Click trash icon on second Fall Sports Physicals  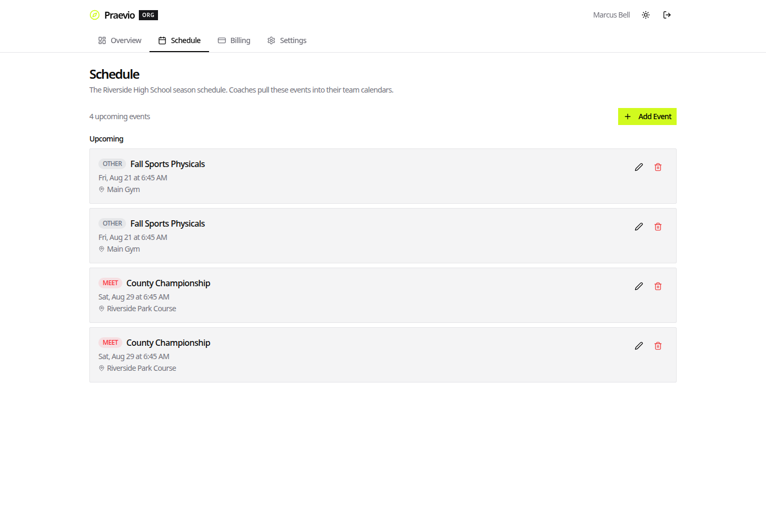tap(658, 227)
